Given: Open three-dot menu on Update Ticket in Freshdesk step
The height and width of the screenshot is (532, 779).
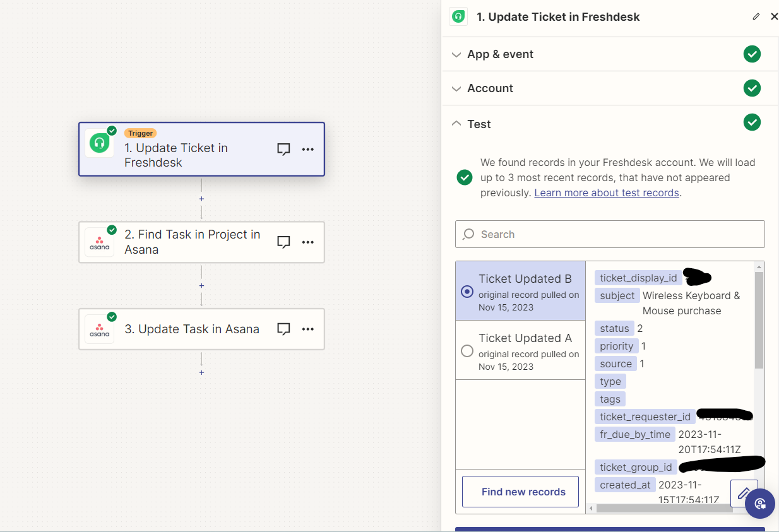Looking at the screenshot, I should tap(307, 150).
